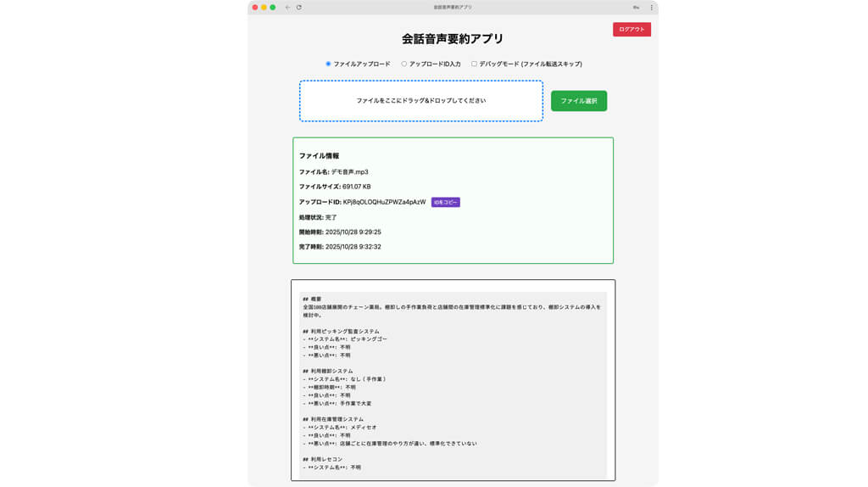Click the ## 利用ピッキング監査システム heading
The height and width of the screenshot is (487, 868).
[x=341, y=332]
